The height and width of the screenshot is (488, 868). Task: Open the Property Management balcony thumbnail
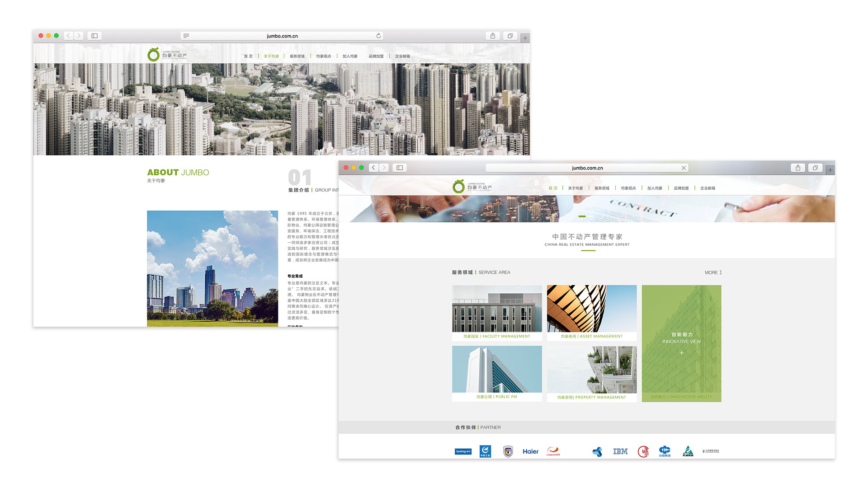pos(592,370)
